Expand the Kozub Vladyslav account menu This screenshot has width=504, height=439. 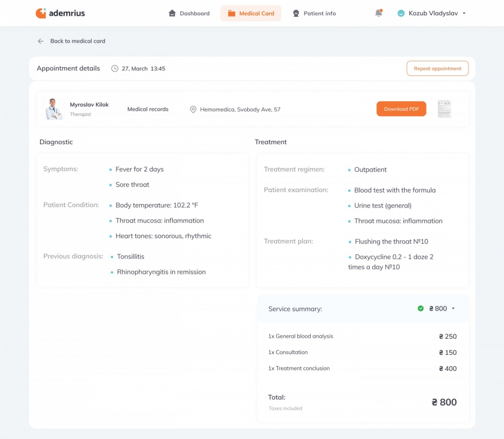(x=464, y=14)
